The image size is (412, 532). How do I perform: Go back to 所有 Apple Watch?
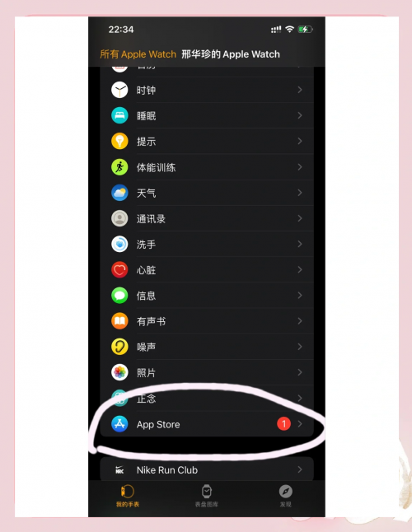[138, 54]
